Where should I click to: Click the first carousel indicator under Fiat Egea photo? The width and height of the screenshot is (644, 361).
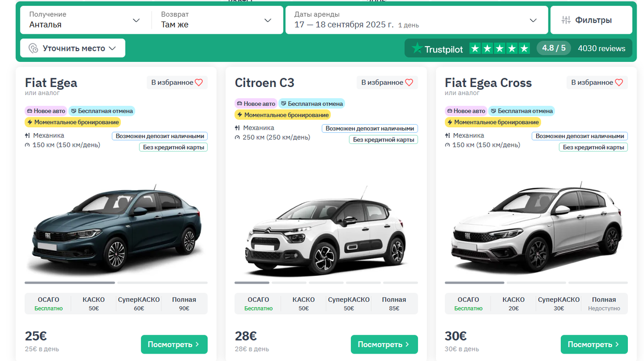[x=69, y=282]
